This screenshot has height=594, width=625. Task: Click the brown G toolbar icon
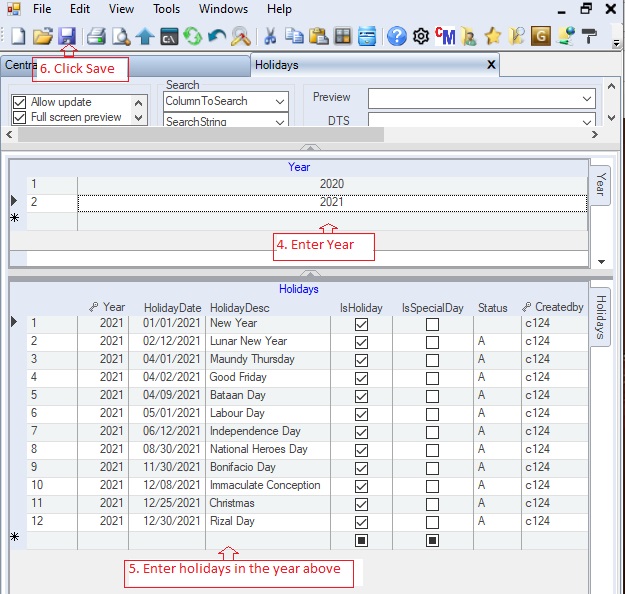pyautogui.click(x=541, y=36)
